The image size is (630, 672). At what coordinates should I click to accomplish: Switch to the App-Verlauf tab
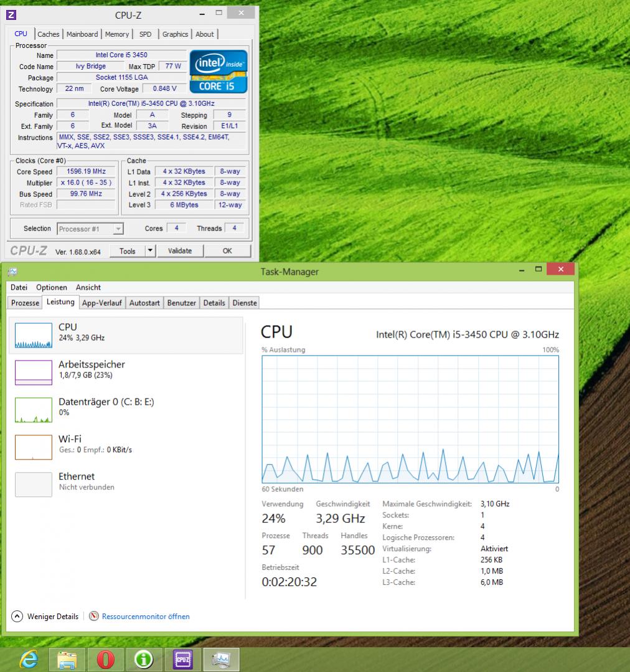[x=102, y=303]
